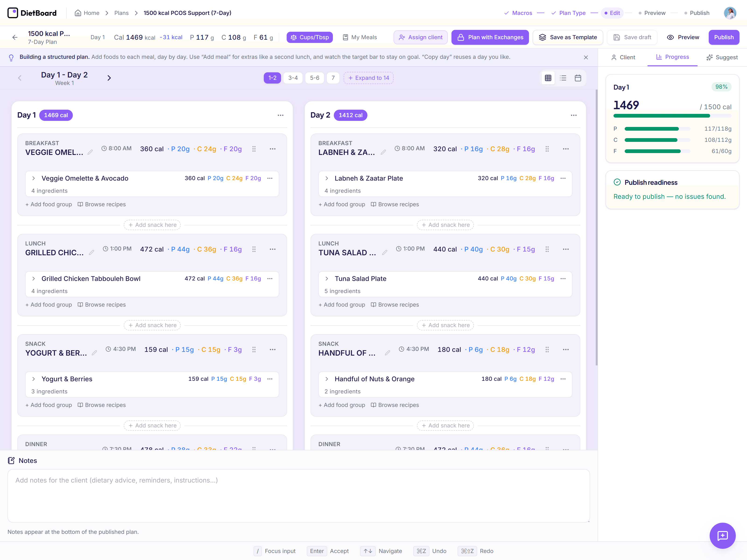Edit Labneh & Zaatar meal name pencil
This screenshot has width=747, height=560.
(x=383, y=152)
